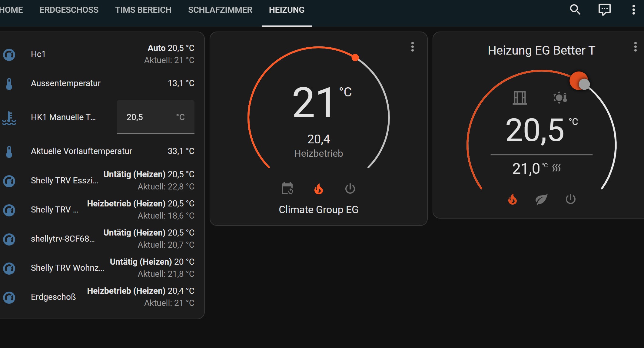The image size is (644, 348).
Task: Open the Shelly TRV Wohnz... entity row
Action: click(67, 268)
